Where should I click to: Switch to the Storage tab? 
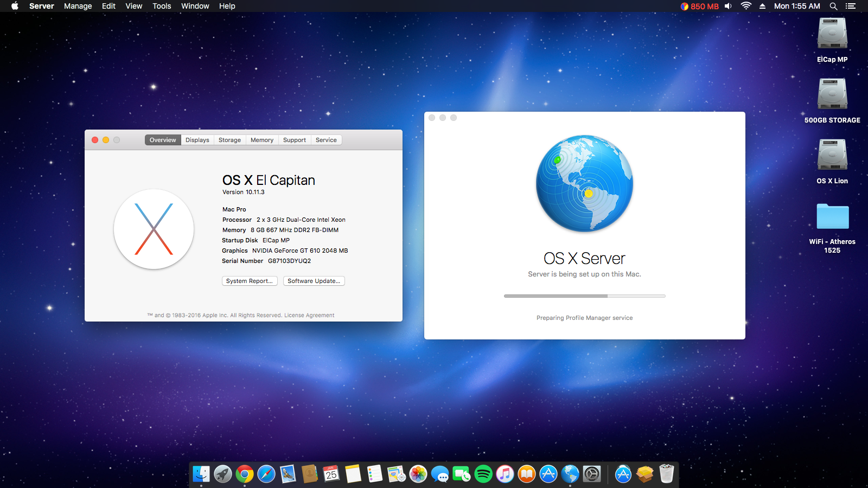pyautogui.click(x=229, y=140)
